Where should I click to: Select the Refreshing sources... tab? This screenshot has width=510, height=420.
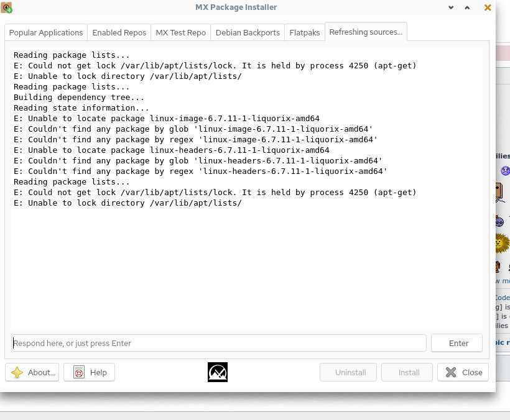tap(366, 32)
